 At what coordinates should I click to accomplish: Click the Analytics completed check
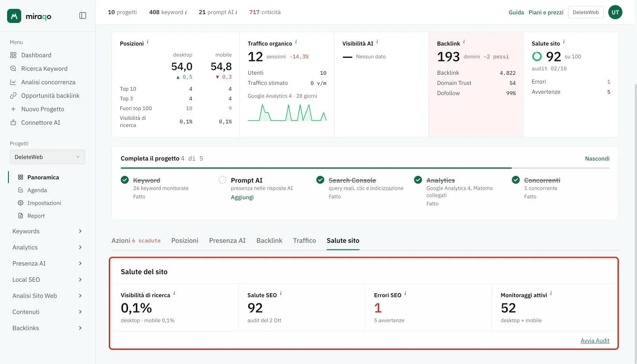click(x=418, y=180)
